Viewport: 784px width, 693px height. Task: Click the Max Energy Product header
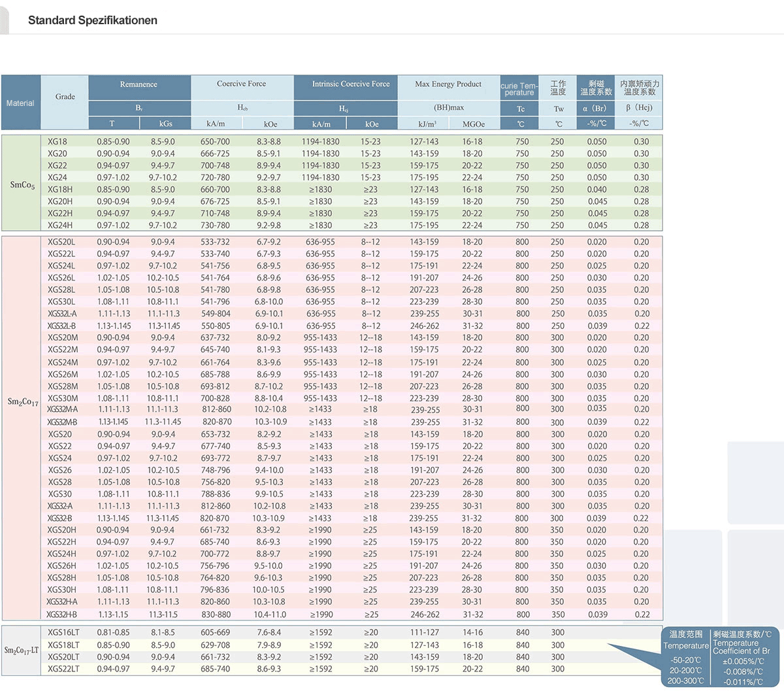[448, 84]
